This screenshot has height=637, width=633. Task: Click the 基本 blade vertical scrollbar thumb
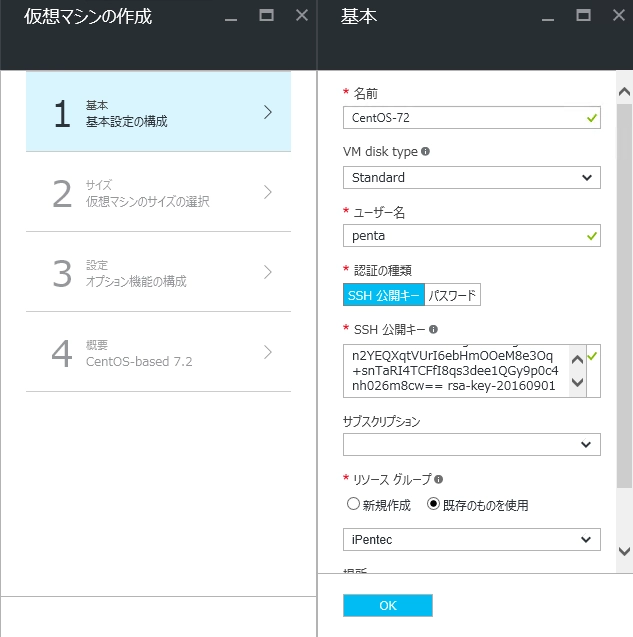point(624,296)
